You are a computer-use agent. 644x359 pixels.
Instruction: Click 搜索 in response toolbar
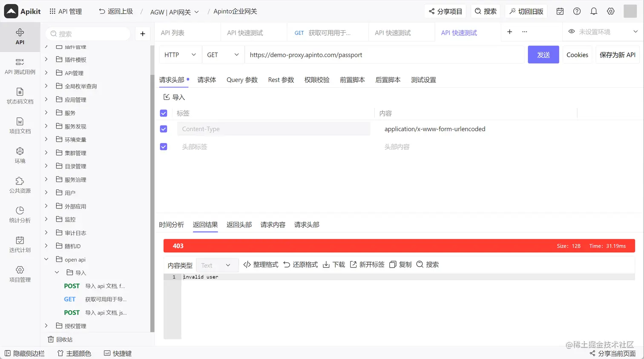coord(428,265)
